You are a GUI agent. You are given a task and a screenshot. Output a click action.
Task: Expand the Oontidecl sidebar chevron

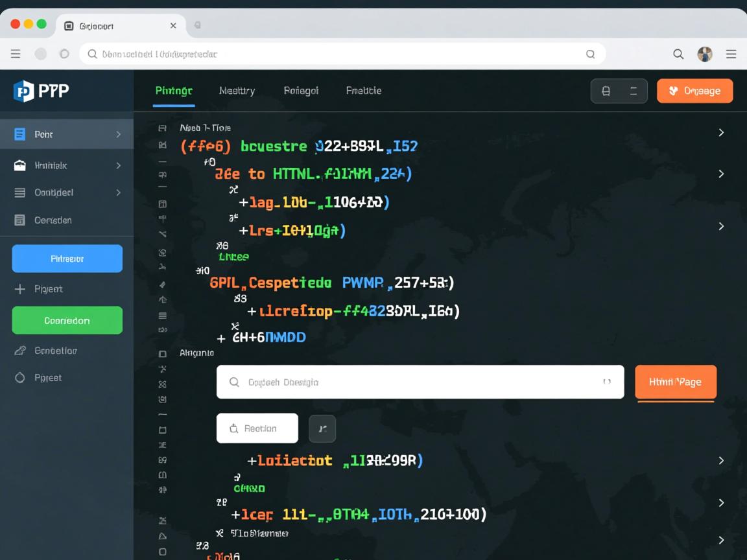pyautogui.click(x=118, y=192)
